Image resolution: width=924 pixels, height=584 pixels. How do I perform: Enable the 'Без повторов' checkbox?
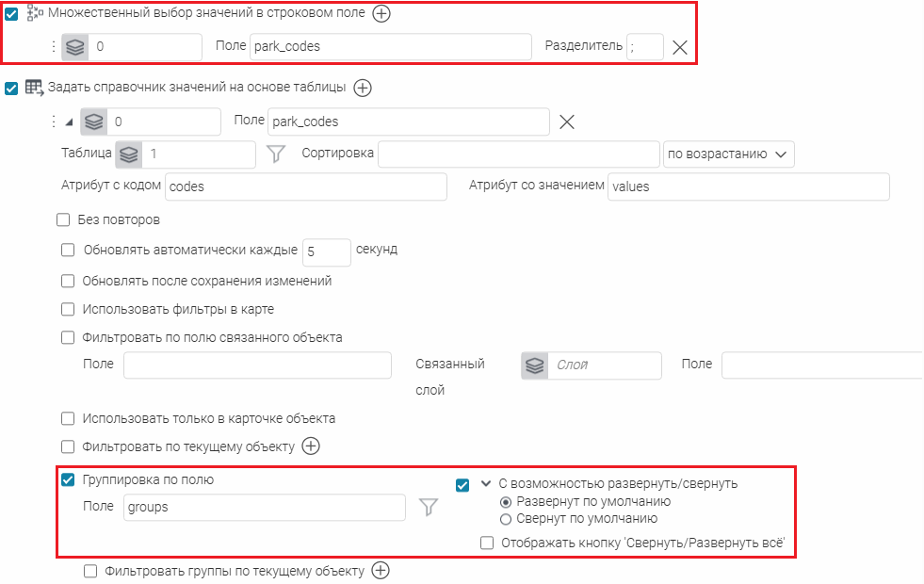click(x=64, y=220)
